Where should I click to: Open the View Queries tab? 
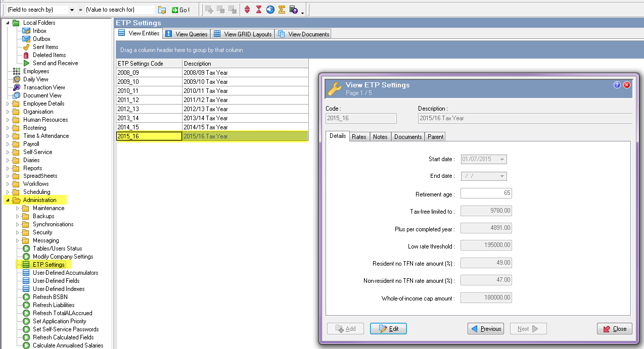point(186,34)
